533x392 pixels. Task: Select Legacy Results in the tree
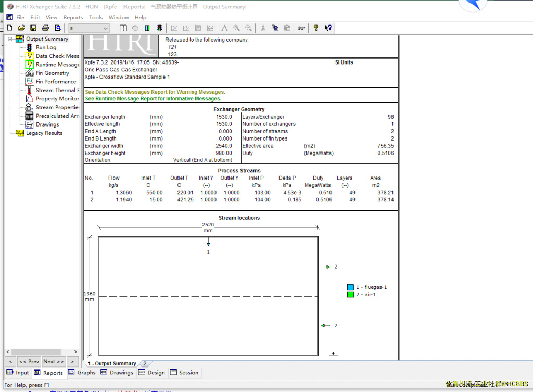pos(44,133)
